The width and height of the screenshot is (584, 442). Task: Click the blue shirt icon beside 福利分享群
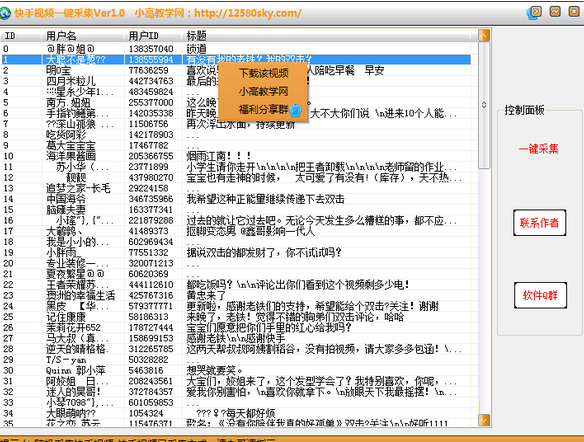296,110
